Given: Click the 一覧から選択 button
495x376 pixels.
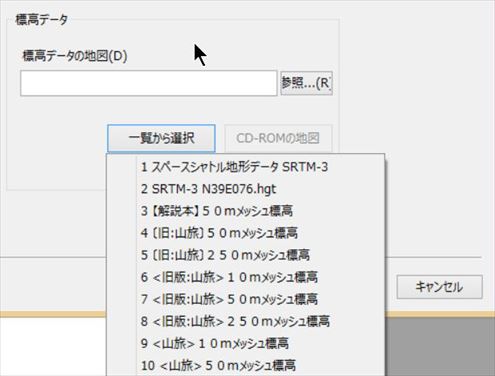Looking at the screenshot, I should [x=161, y=138].
